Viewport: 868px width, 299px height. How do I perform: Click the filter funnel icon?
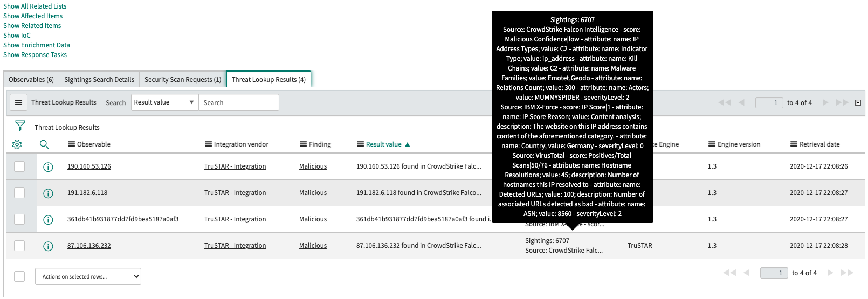20,126
